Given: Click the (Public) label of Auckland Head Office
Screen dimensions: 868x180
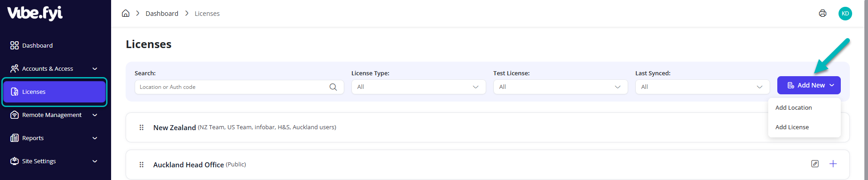Looking at the screenshot, I should pyautogui.click(x=236, y=165).
